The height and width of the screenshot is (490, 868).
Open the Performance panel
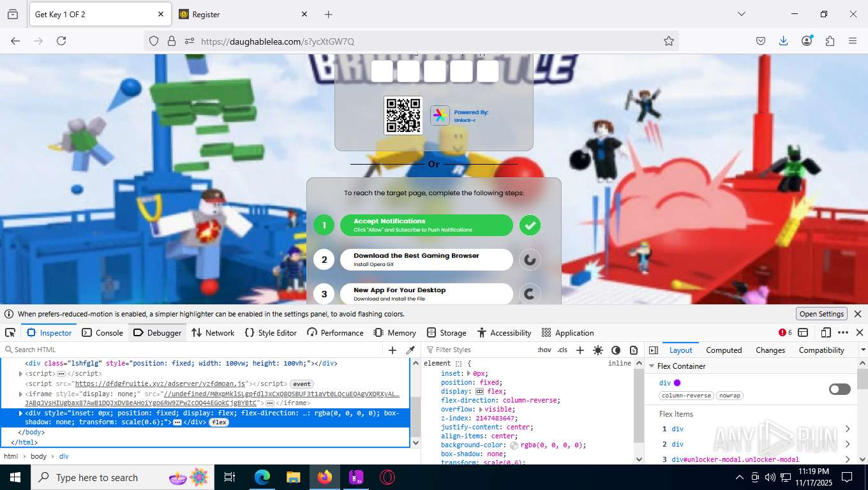click(x=335, y=332)
